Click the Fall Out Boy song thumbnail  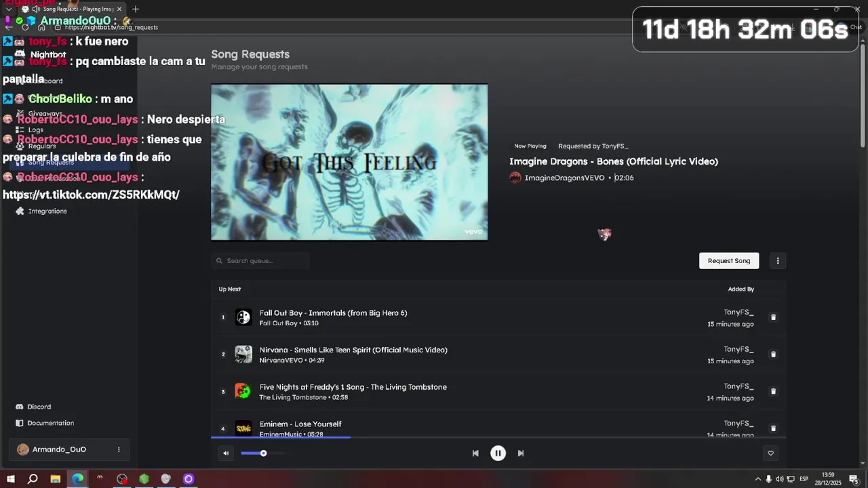click(x=243, y=317)
